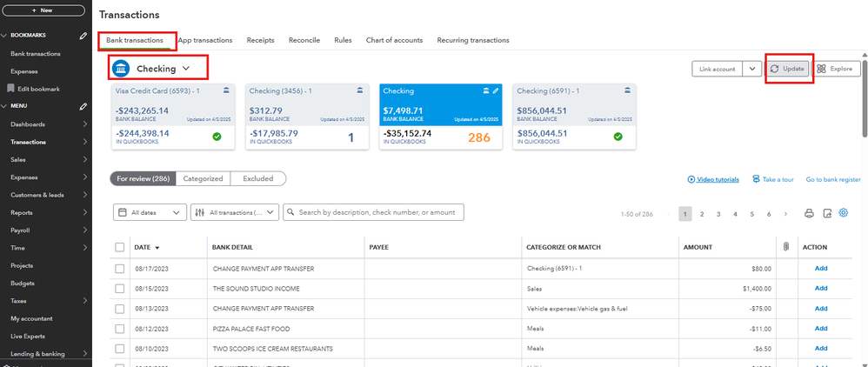868x367 pixels.
Task: Switch to the Reconcile tab
Action: pos(304,40)
